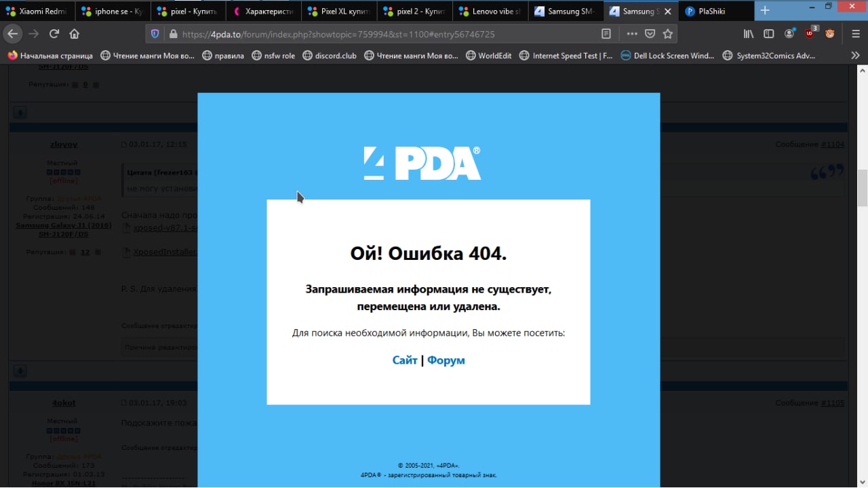Open tracking protection shield info
The width and height of the screenshot is (868, 488).
coord(155,34)
